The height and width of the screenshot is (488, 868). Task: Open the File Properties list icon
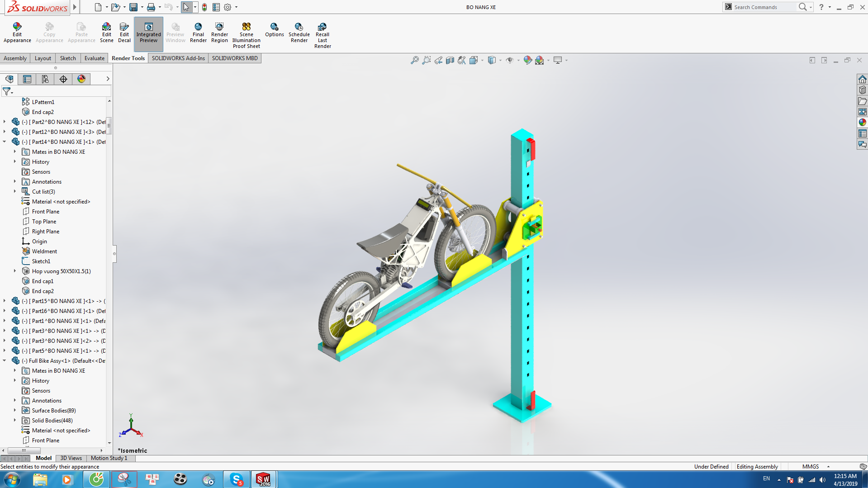click(216, 7)
